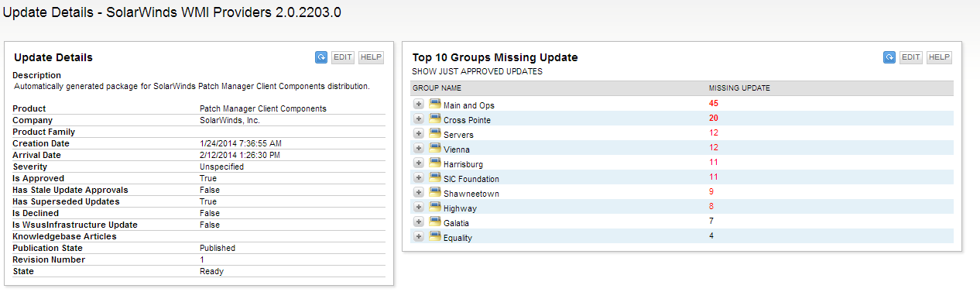Click the Vienna group icon
Screen dimensions: 980x292
click(434, 149)
